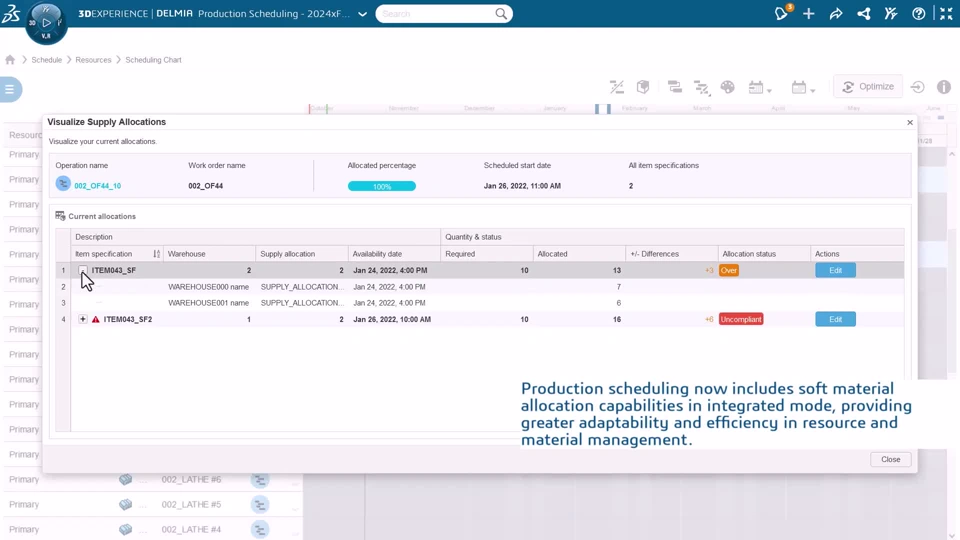Screen dimensions: 960x540
Task: Expand the ITEM043_SF2 row
Action: 83,319
